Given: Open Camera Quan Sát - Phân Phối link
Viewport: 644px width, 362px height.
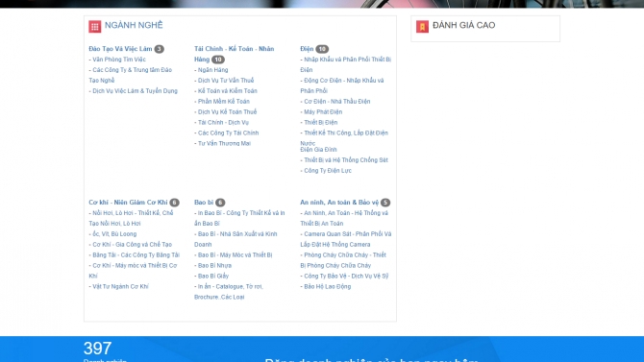Looking at the screenshot, I should (346, 239).
